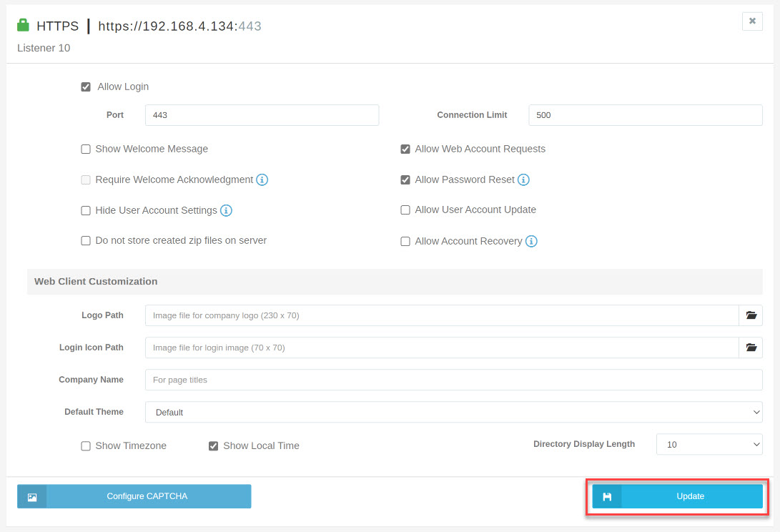Click the listener URL https://192.168.4.134:443
This screenshot has width=780, height=532.
click(179, 26)
